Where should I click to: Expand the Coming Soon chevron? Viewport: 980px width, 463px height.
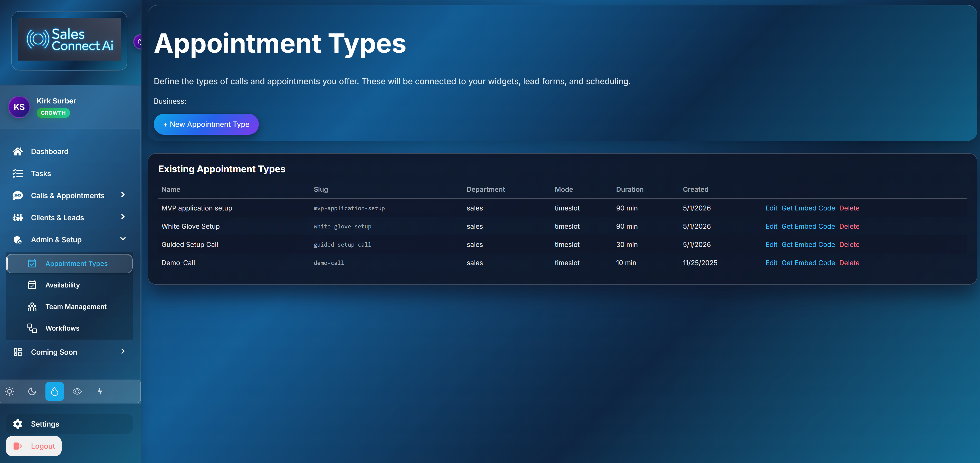[123, 352]
